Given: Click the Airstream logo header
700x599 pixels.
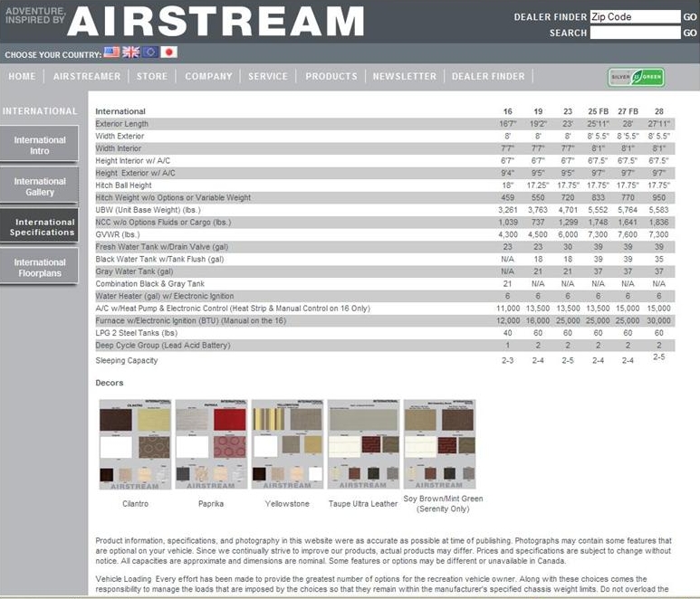Looking at the screenshot, I should (x=216, y=21).
